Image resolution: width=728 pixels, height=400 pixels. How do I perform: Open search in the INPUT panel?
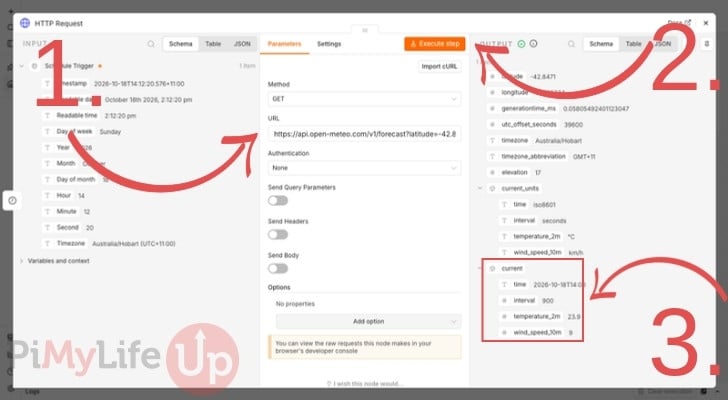tap(151, 44)
